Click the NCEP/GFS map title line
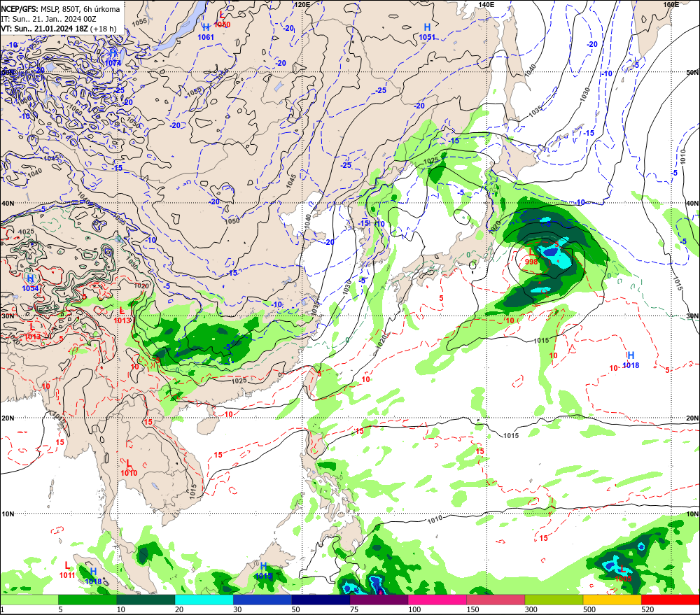This screenshot has width=700, height=615. [x=60, y=9]
